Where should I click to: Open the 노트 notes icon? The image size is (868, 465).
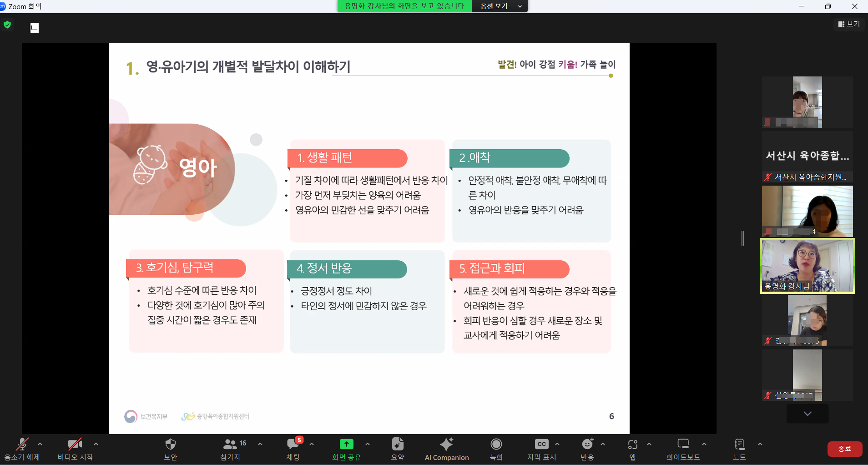[739, 444]
